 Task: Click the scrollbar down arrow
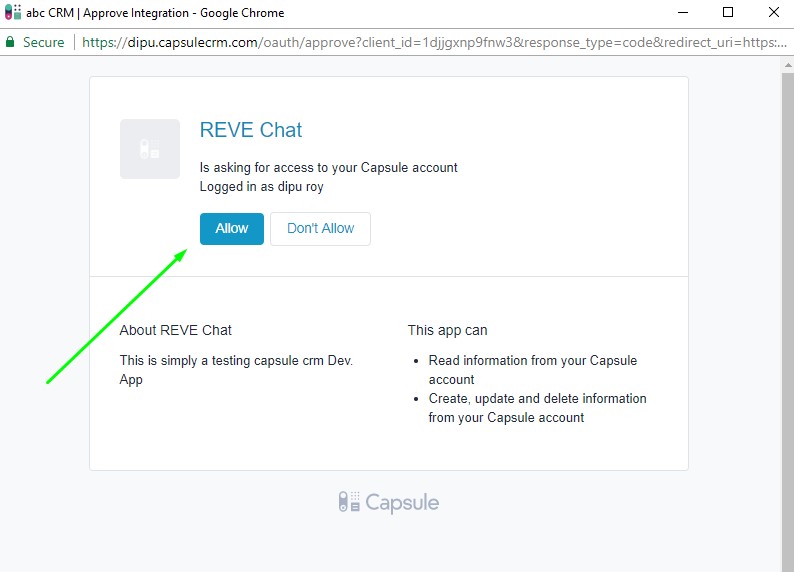pyautogui.click(x=785, y=563)
